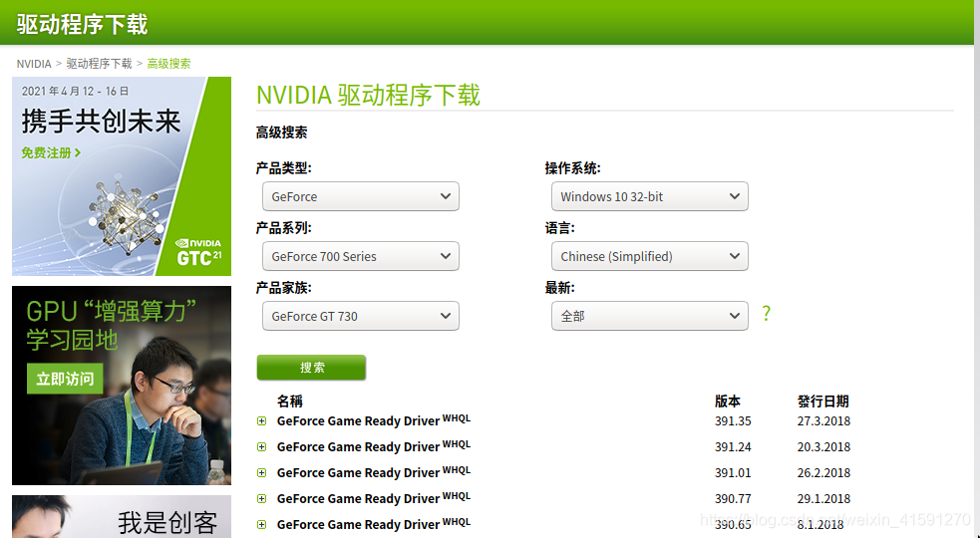This screenshot has height=538, width=980.
Task: Click version number 391.35
Action: tap(733, 421)
